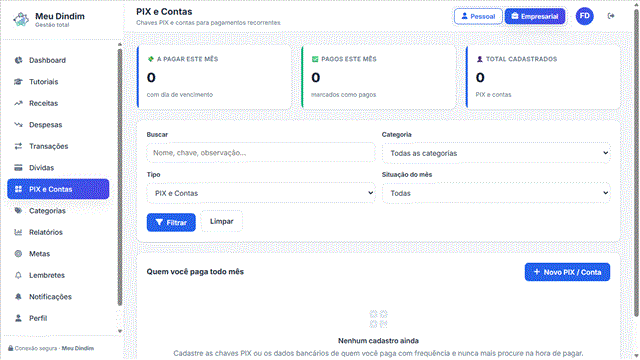Click the Meu Dindim piggy bank logo
Screen dimensions: 640x360
[x=21, y=19]
